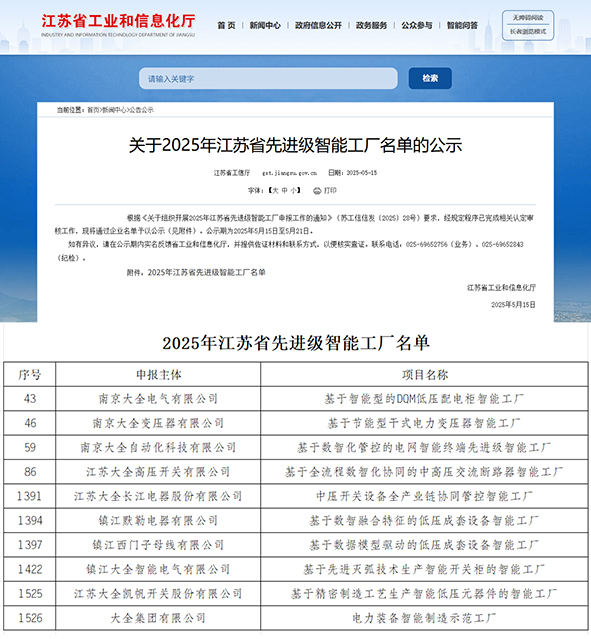Viewport: 591px width, 639px height.
Task: Click serial number 43 in the table
Action: pyautogui.click(x=30, y=399)
